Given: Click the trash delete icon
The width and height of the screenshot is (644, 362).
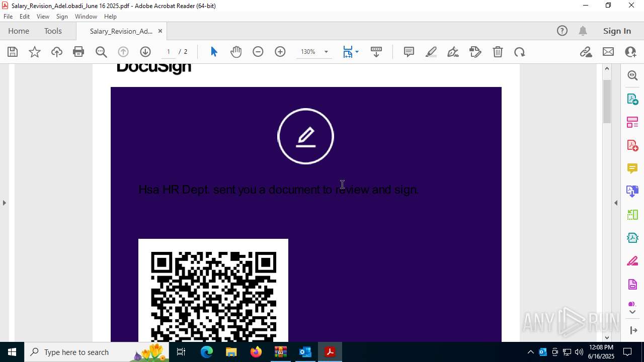Looking at the screenshot, I should (498, 52).
